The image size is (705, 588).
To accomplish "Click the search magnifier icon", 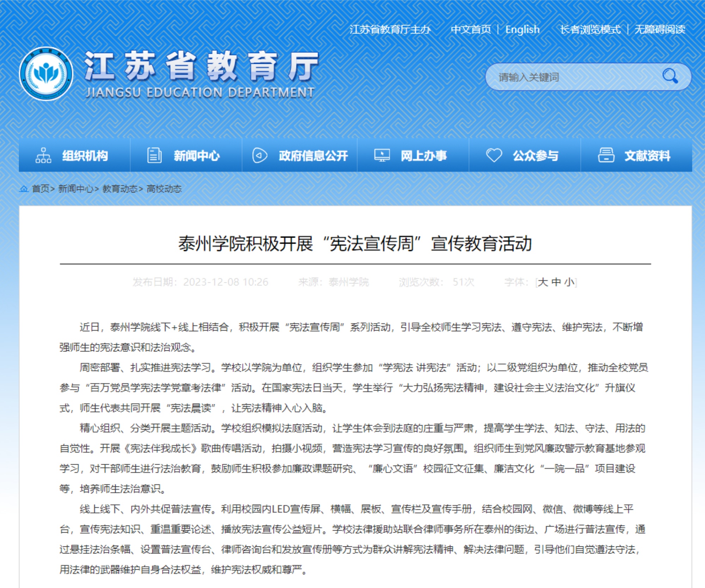I will coord(670,76).
